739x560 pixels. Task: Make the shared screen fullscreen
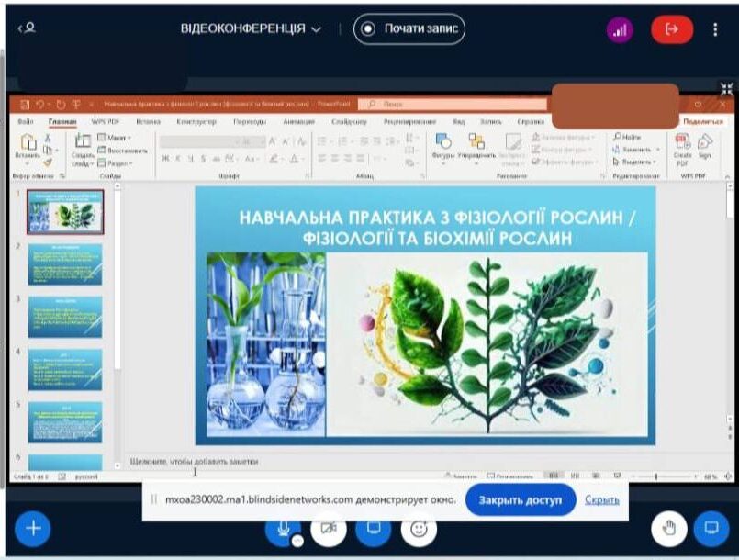726,89
